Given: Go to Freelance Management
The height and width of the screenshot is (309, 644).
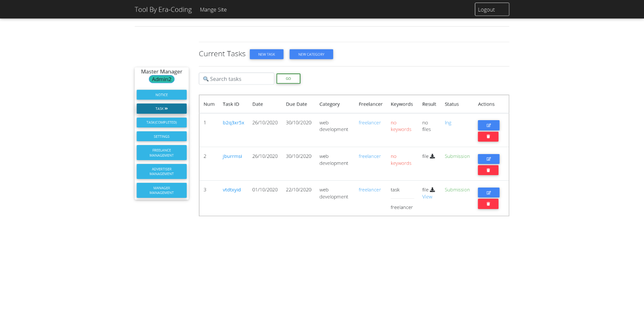Looking at the screenshot, I should (161, 152).
